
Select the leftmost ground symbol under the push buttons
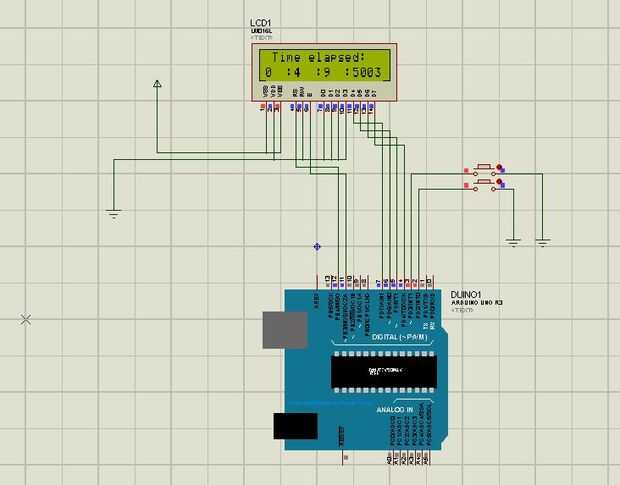click(x=513, y=242)
